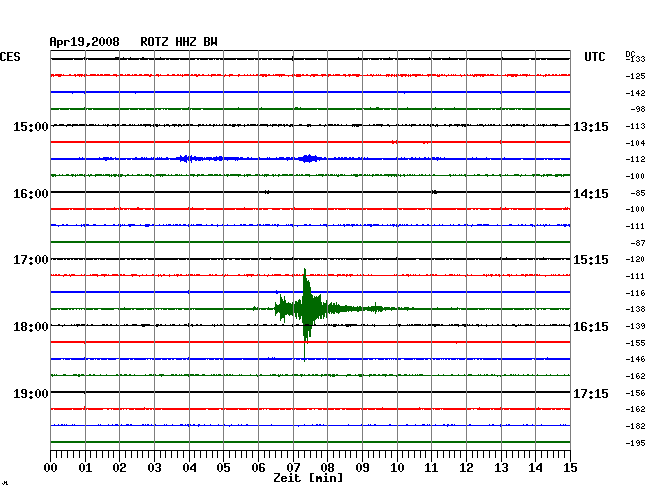This screenshot has height=494, width=650.
Task: Click the DC offset value -120
Action: point(635,259)
